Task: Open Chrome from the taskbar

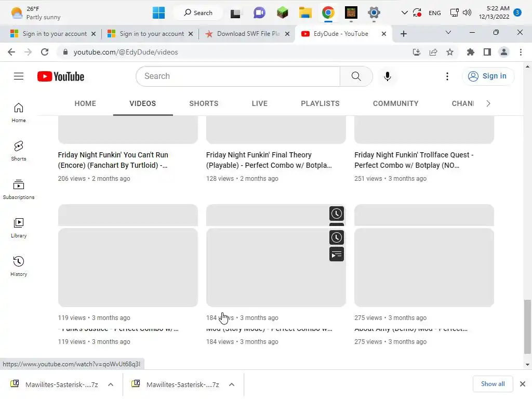Action: pos(328,13)
